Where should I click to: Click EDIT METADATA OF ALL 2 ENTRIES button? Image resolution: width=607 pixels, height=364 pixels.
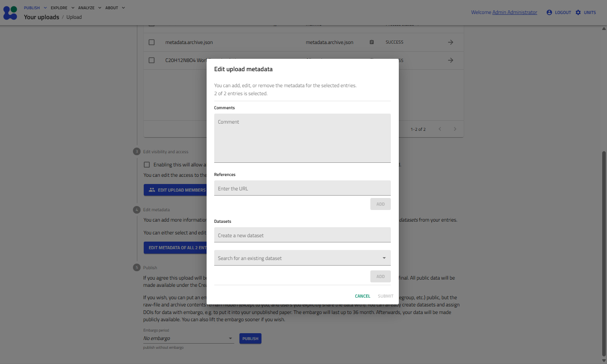[176, 248]
